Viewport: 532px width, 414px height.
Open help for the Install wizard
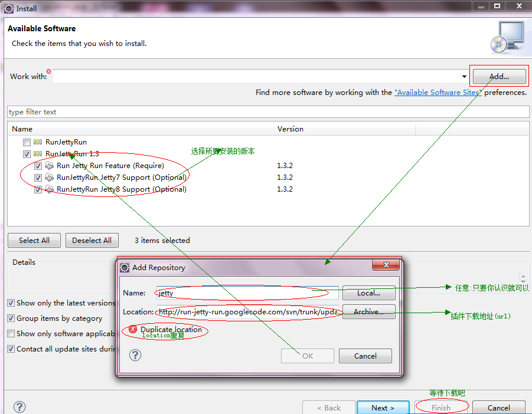[19, 408]
